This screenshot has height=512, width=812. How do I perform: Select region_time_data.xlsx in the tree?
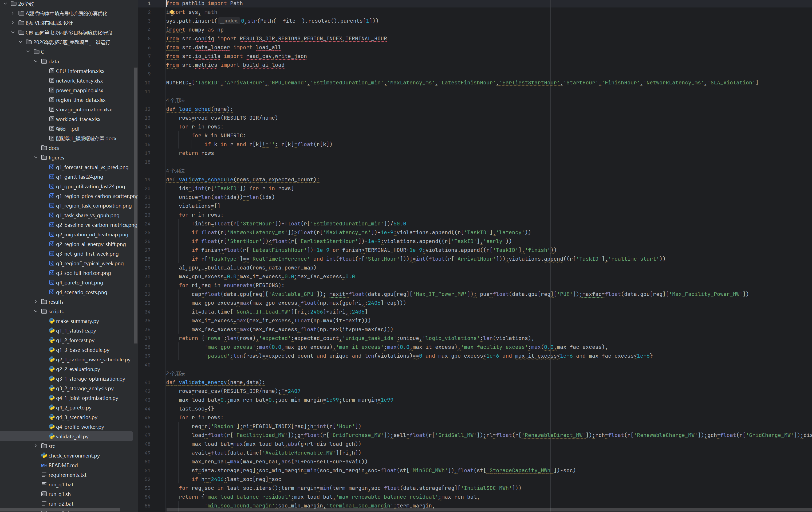81,100
